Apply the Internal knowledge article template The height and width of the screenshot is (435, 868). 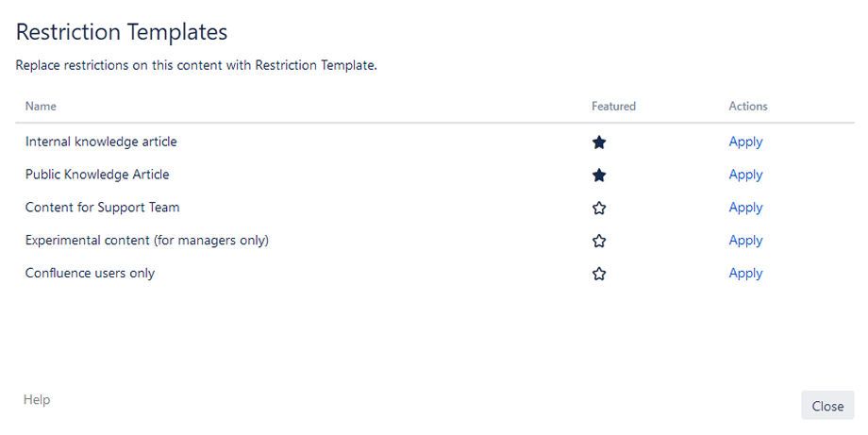[745, 142]
